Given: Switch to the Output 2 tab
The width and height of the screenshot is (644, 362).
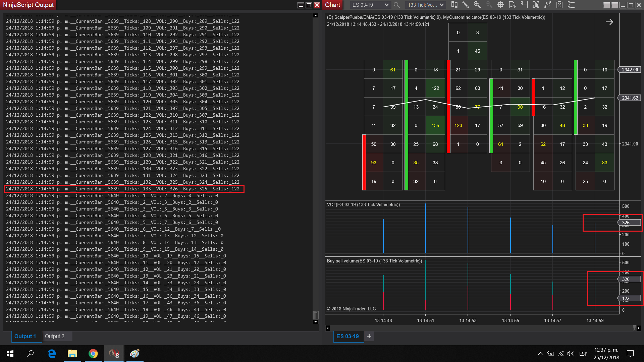Looking at the screenshot, I should click(x=55, y=336).
